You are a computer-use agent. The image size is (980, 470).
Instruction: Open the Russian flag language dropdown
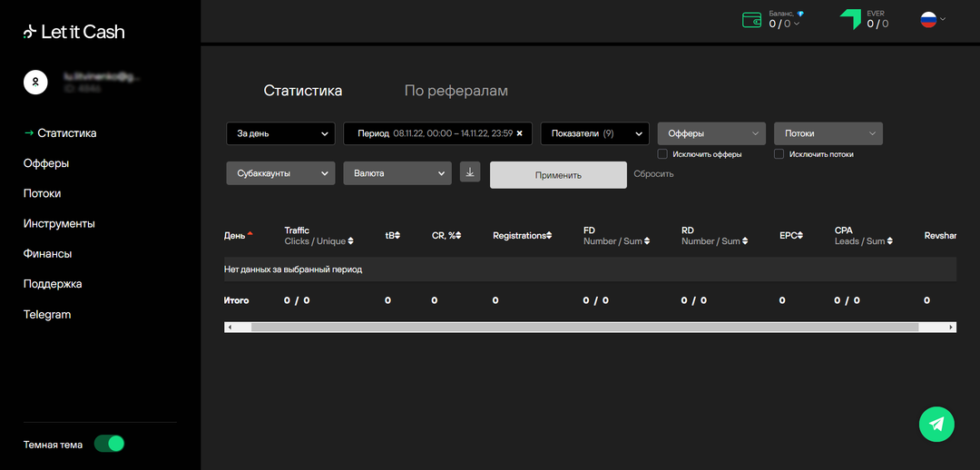[x=933, y=19]
